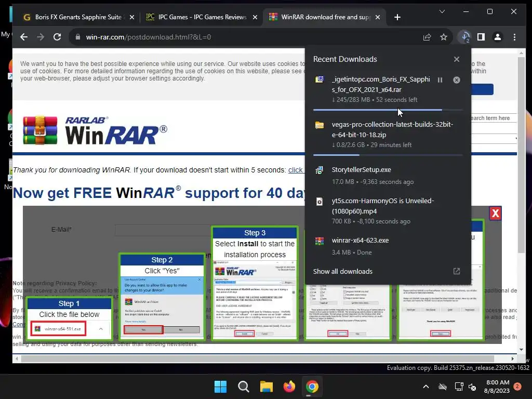Share this page from the address bar

pos(427,37)
